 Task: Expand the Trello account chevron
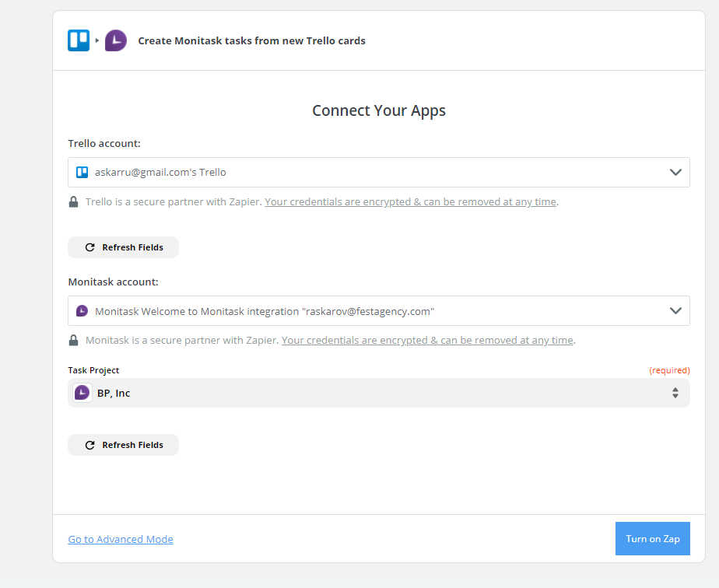675,172
